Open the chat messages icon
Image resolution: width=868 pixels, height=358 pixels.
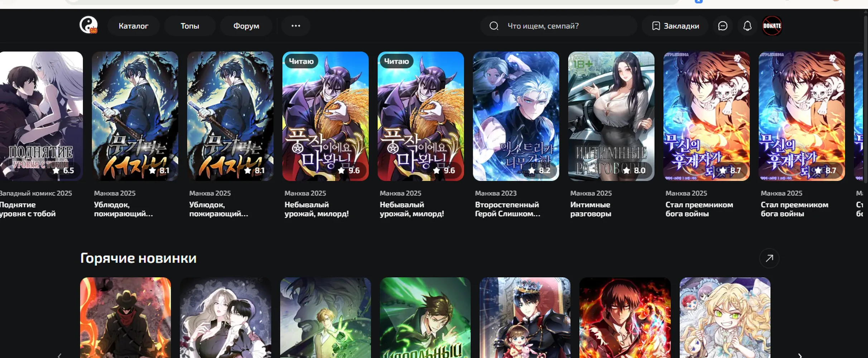[x=723, y=26]
